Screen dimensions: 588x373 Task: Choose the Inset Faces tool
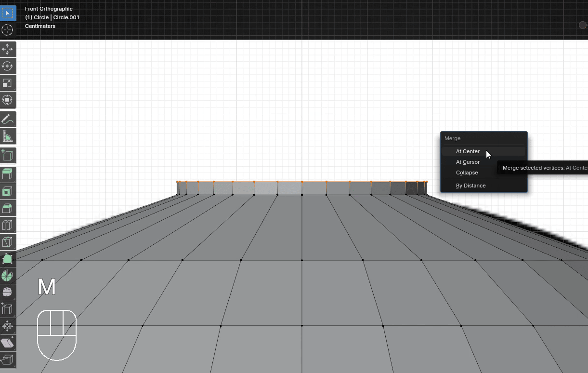coord(8,191)
